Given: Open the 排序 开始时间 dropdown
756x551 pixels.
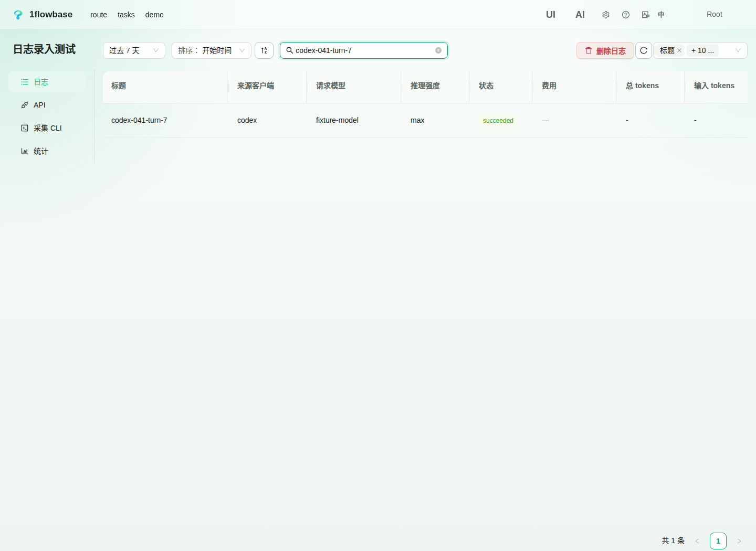Looking at the screenshot, I should [212, 50].
